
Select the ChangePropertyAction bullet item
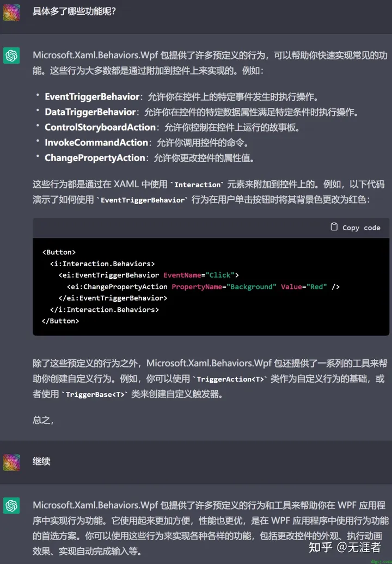pos(95,158)
